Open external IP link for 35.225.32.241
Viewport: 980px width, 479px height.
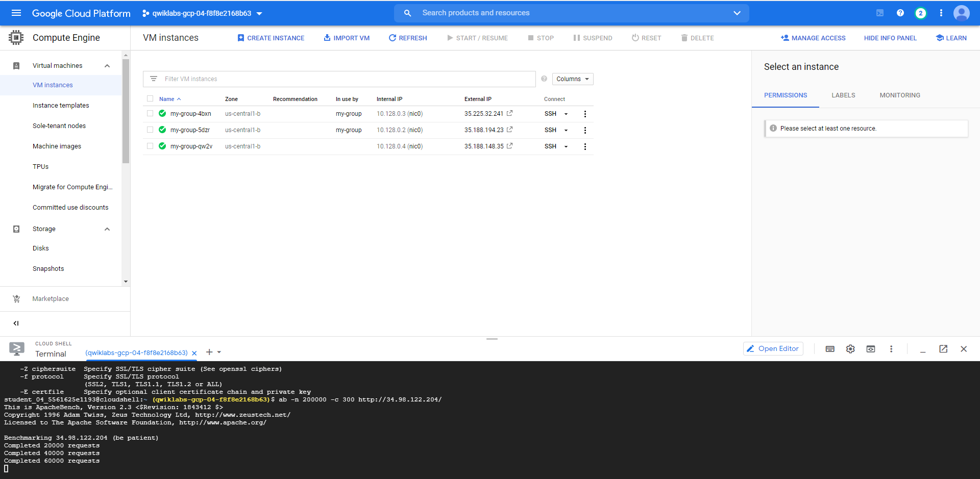509,113
